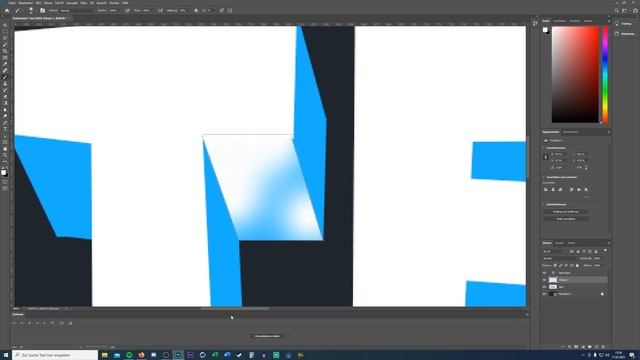Open the brush settings panel icon
This screenshot has height=360, width=640.
(42, 11)
